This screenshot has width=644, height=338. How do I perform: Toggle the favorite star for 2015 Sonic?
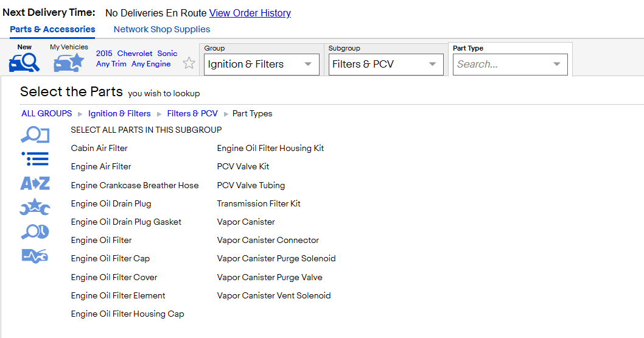click(189, 63)
